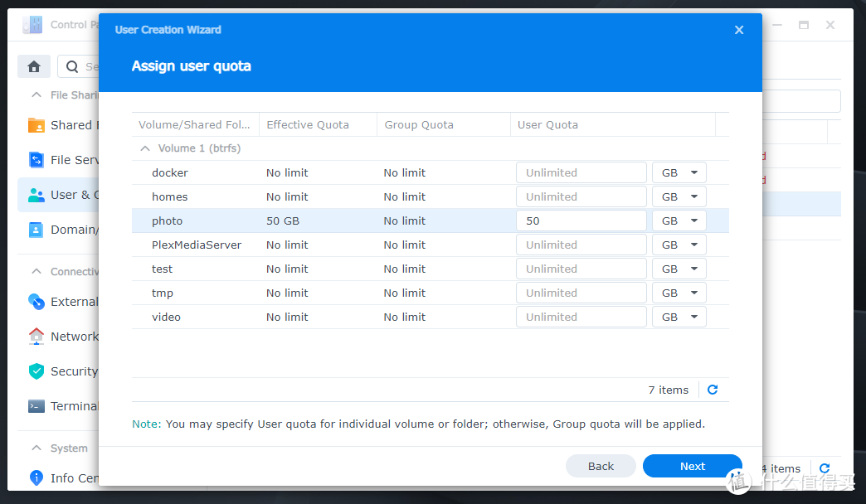The width and height of the screenshot is (866, 504).
Task: Edit the photo quota field showing 50
Action: 581,221
